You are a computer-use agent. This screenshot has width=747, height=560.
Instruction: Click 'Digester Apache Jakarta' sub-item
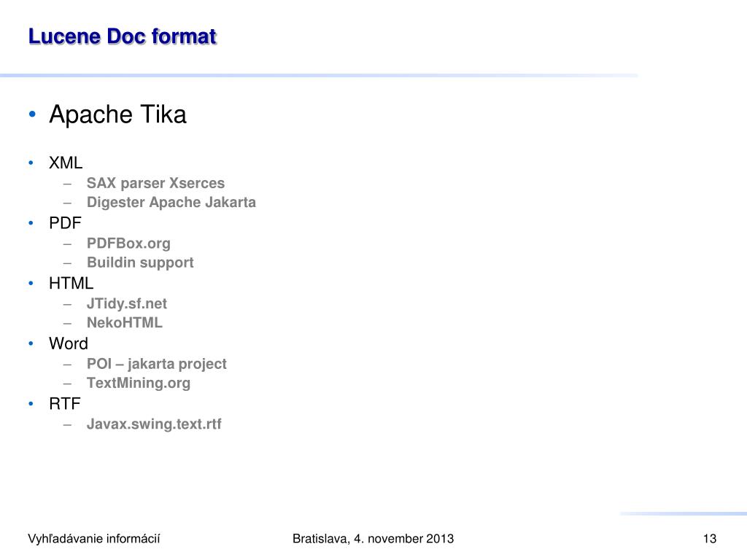pos(171,203)
